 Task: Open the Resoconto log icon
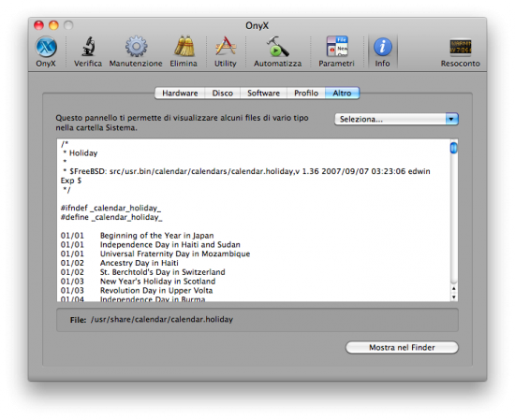[460, 51]
